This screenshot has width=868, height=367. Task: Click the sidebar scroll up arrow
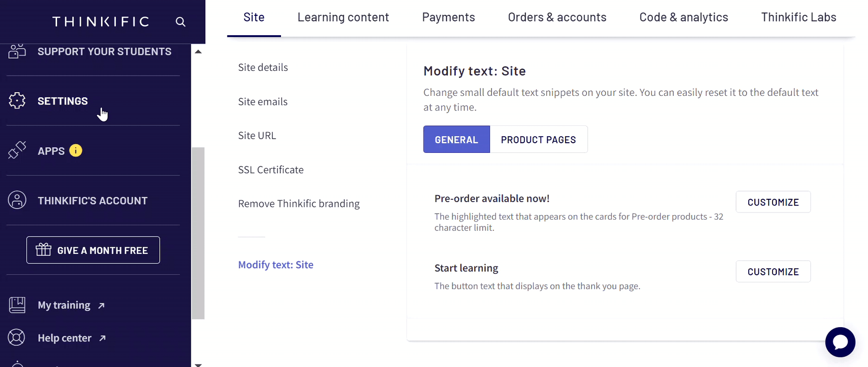[198, 51]
